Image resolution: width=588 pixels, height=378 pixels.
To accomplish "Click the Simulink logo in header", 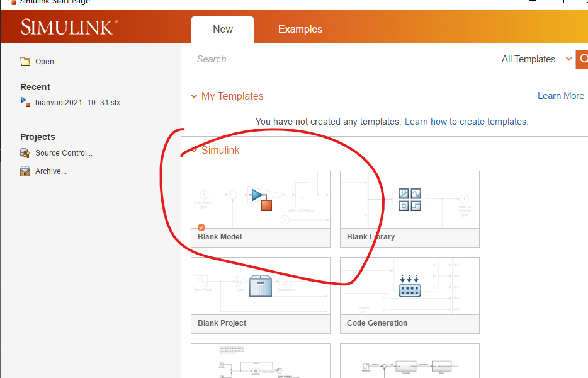I will 69,27.
